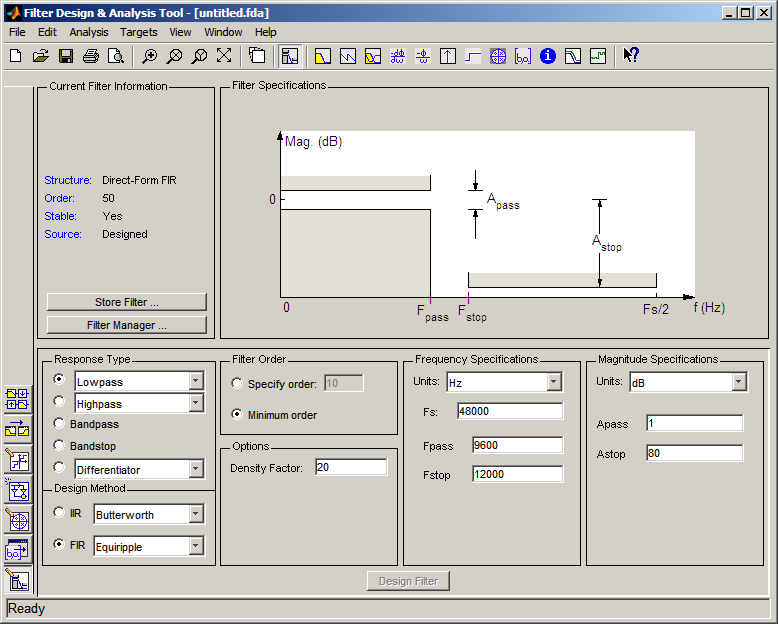This screenshot has height=624, width=778.
Task: Click the Fpass input field
Action: point(518,445)
